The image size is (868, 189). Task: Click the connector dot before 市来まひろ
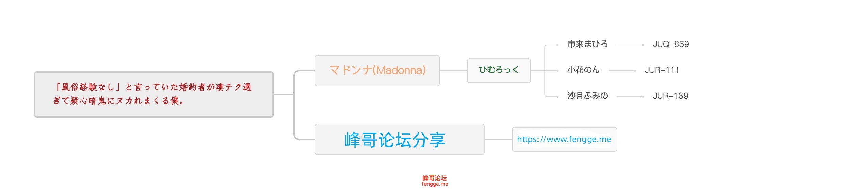tap(557, 45)
